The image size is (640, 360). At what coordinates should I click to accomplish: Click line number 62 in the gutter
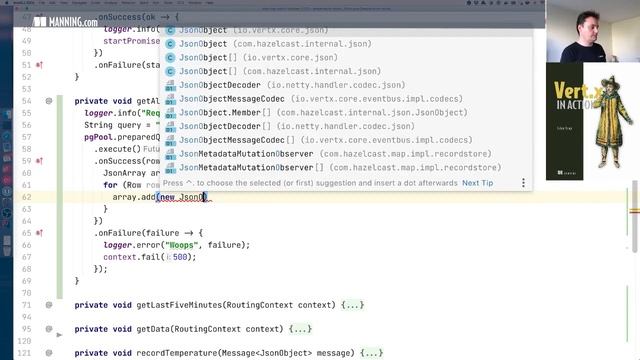(27, 197)
